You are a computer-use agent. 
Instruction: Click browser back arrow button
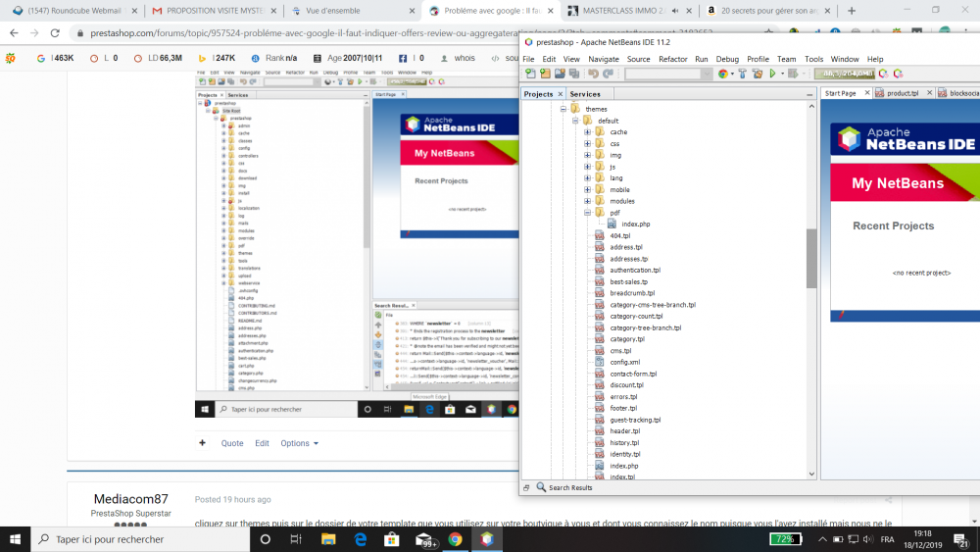point(14,33)
